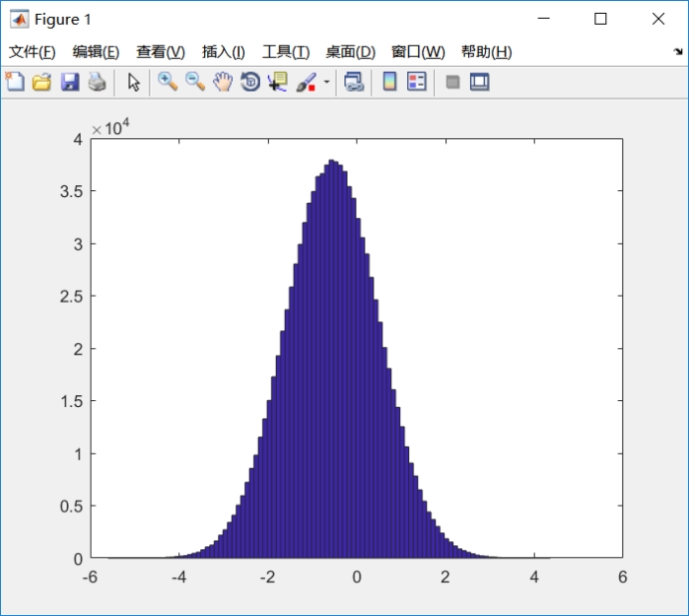
Task: Toggle the Data Cursor tool
Action: tap(277, 82)
